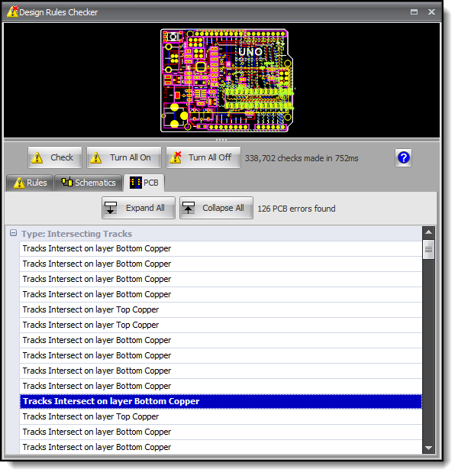This screenshot has width=458, height=476.
Task: Click the '338,702 checks made in 752ms' text
Action: click(x=302, y=158)
